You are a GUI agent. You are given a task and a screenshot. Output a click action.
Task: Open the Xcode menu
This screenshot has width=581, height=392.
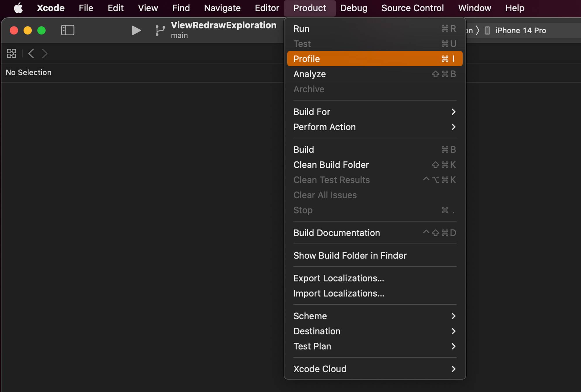pyautogui.click(x=51, y=8)
